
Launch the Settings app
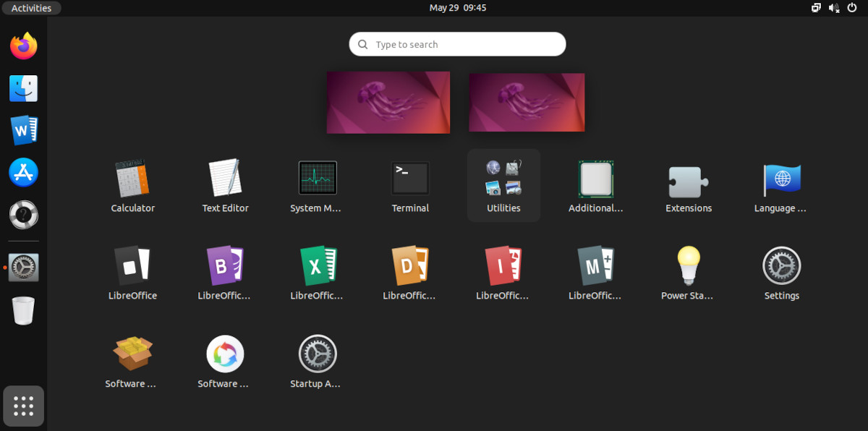(781, 265)
